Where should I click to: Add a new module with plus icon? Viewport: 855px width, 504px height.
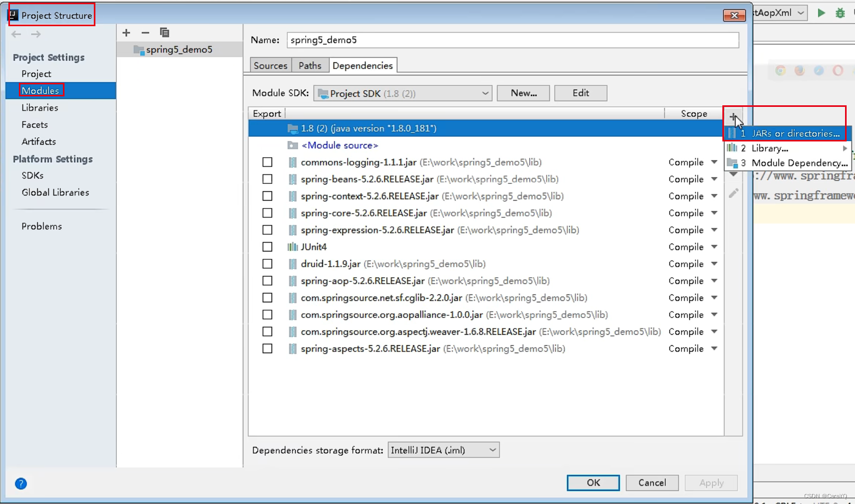[x=126, y=32]
